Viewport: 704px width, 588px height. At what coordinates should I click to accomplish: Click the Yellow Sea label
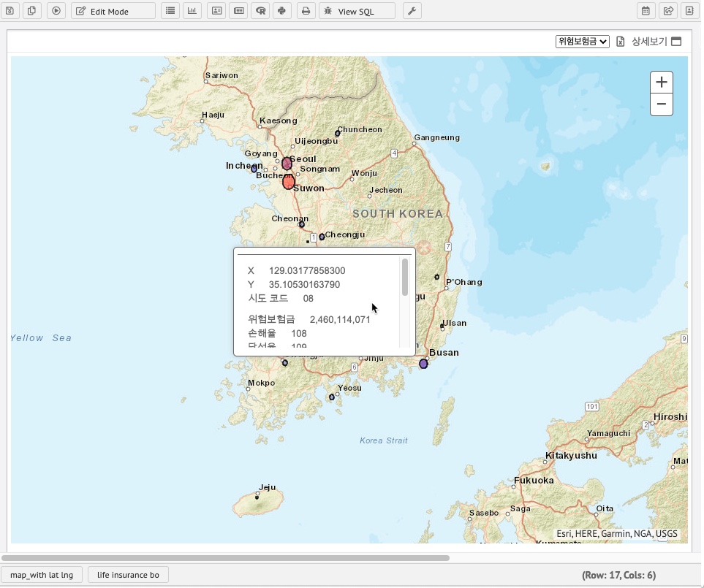(40, 338)
